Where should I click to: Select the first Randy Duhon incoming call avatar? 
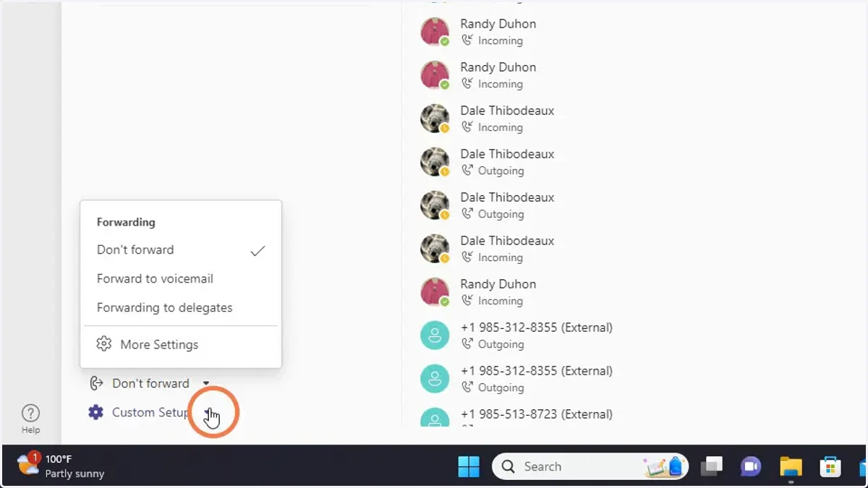pos(435,32)
